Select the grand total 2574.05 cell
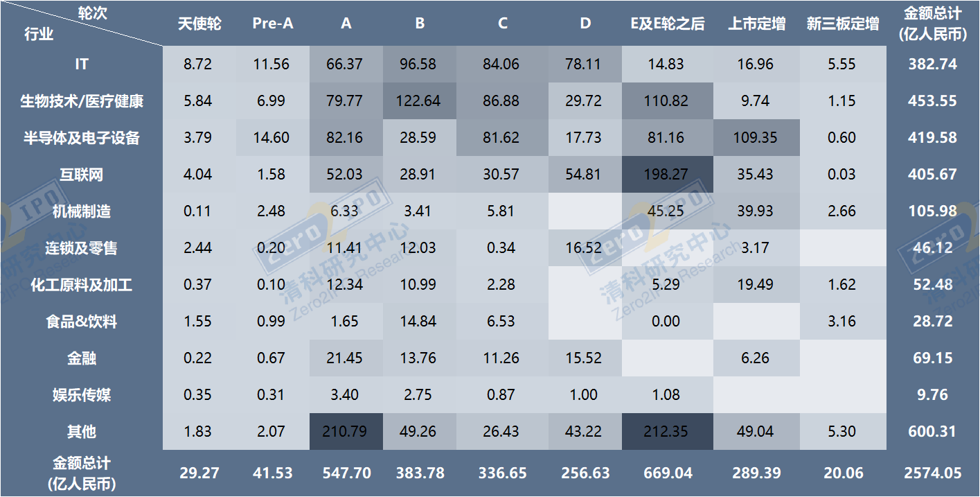Image resolution: width=980 pixels, height=497 pixels. [x=932, y=473]
